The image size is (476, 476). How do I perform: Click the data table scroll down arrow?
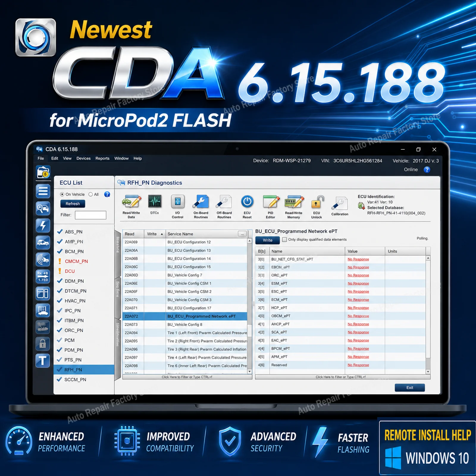(428, 372)
